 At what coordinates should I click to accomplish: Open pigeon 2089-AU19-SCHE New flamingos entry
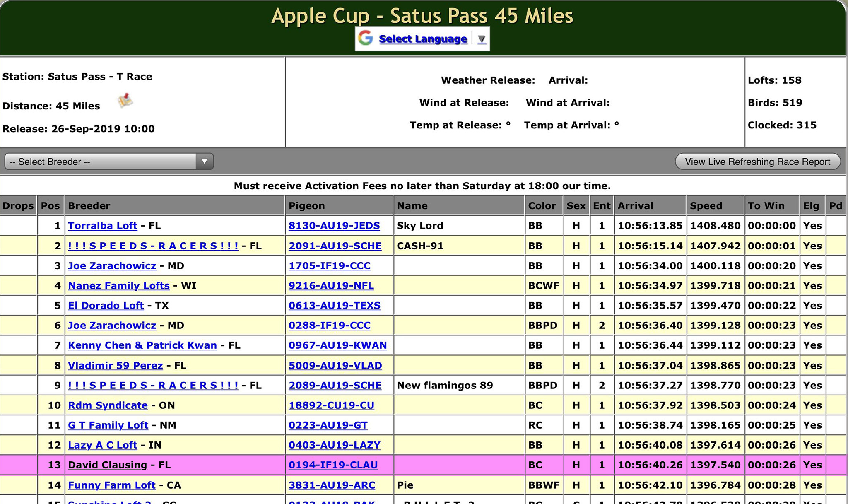[335, 386]
